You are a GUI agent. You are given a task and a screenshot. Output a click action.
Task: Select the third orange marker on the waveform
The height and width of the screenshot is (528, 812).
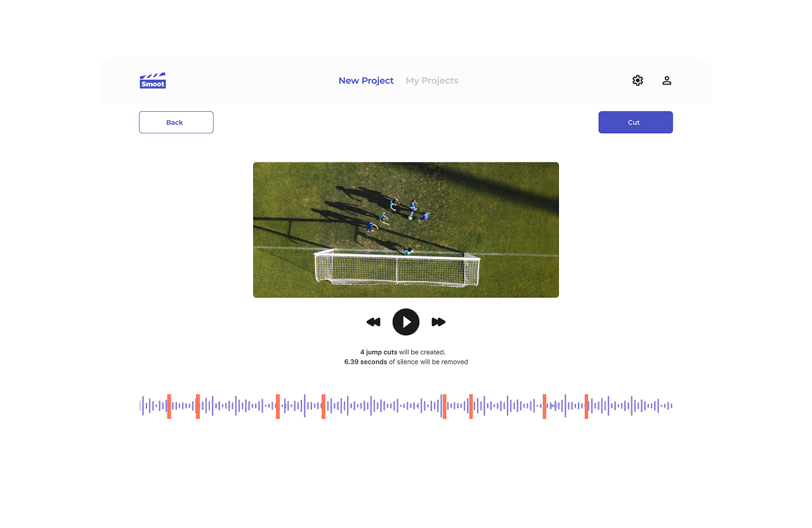278,406
